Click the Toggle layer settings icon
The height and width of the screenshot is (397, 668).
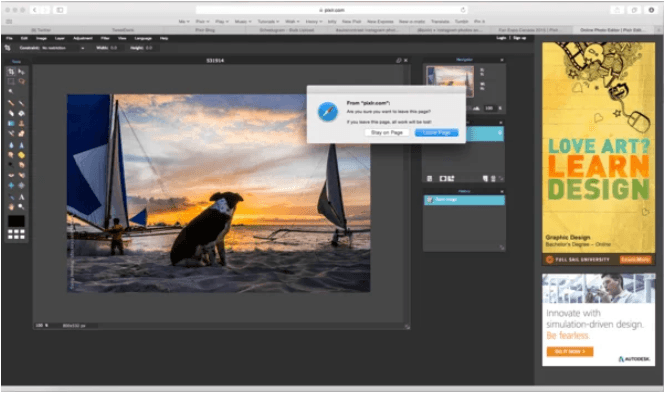point(429,178)
